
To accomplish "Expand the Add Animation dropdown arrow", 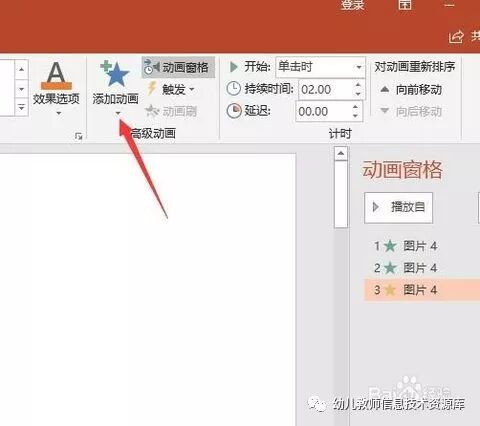I will (118, 113).
